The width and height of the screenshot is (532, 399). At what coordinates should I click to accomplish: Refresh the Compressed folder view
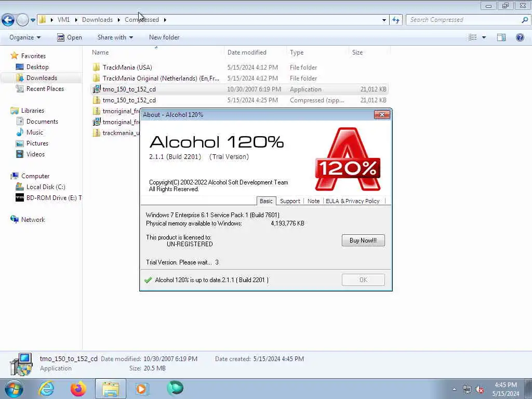396,20
